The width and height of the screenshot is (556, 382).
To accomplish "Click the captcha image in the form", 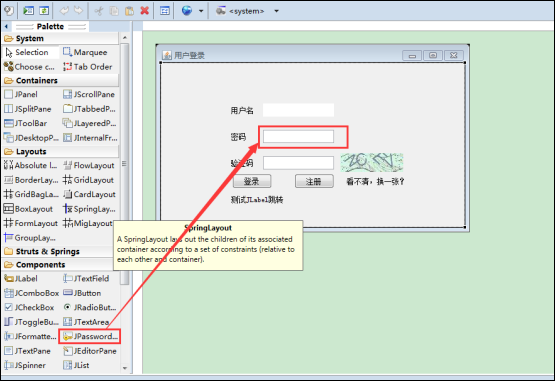I will (372, 162).
